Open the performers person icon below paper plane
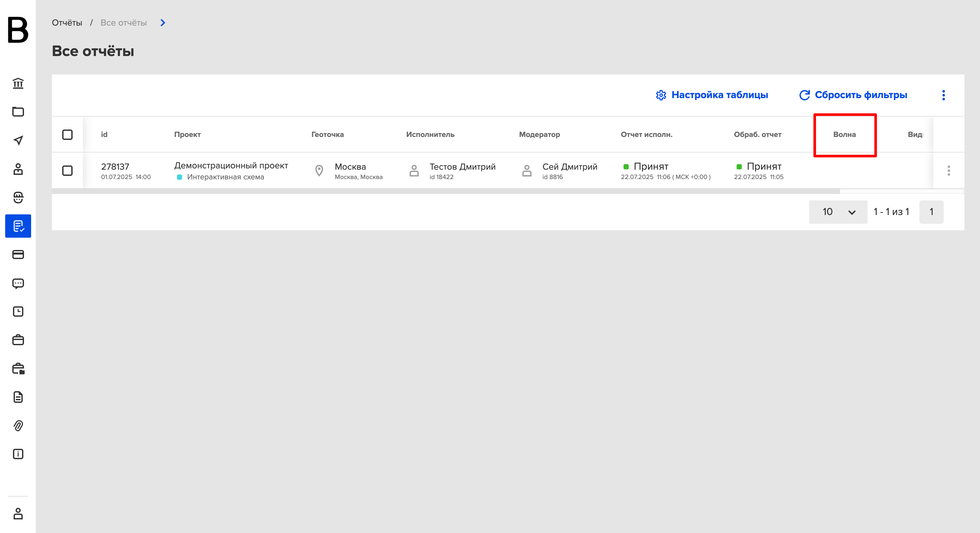Screen dimensions: 980x533 [18, 169]
